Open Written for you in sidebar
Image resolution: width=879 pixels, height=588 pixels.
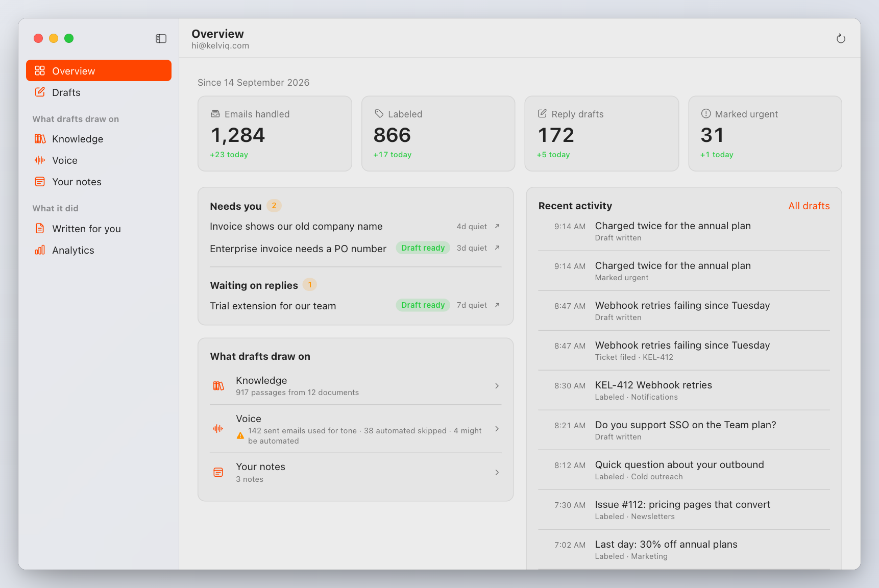click(x=99, y=229)
